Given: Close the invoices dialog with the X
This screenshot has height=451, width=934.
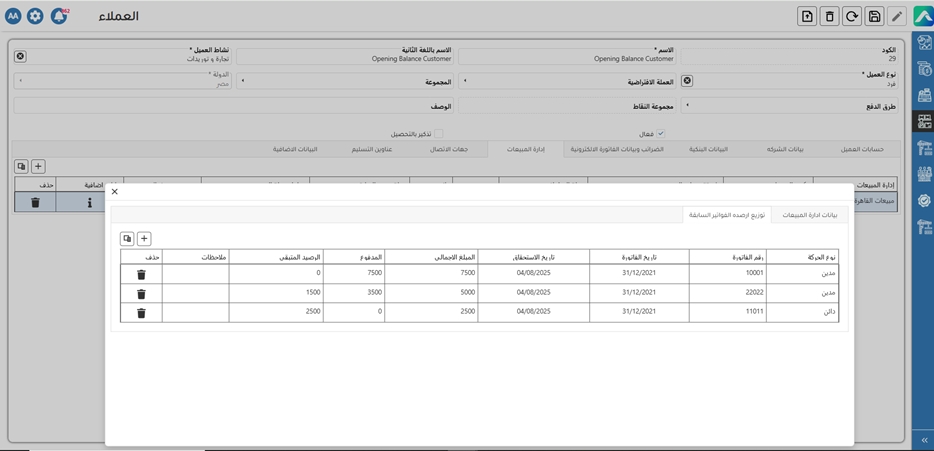Looking at the screenshot, I should pos(115,191).
